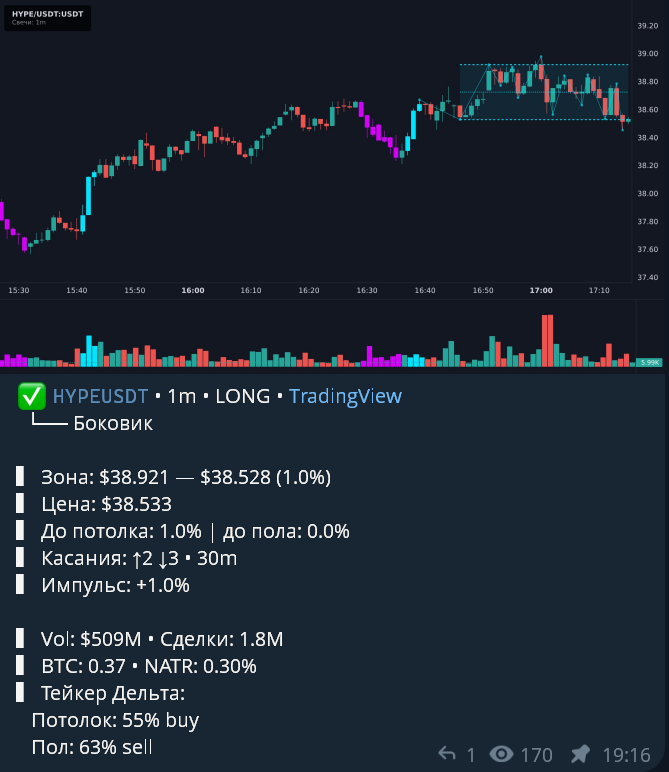Click the chart image thumbnail
Viewport: 669px width, 772px height.
click(x=332, y=186)
